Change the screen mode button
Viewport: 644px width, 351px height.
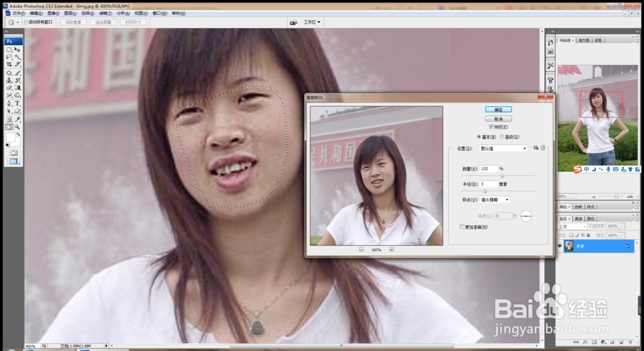[x=14, y=162]
